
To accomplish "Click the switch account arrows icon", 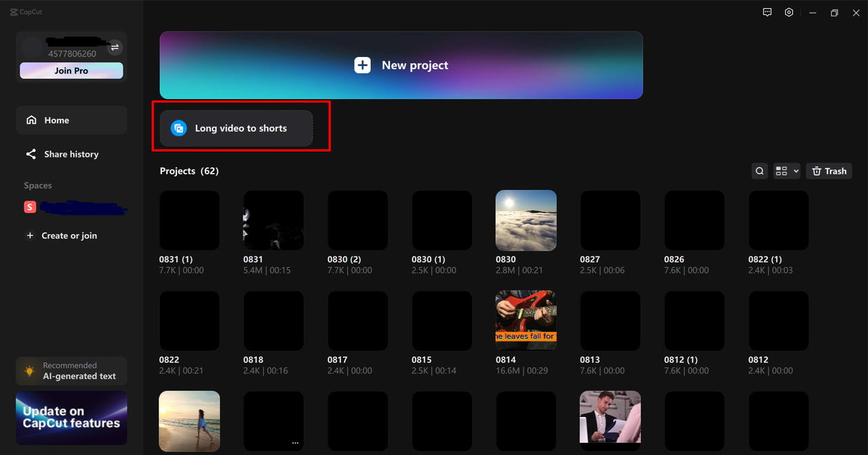I will pos(115,47).
